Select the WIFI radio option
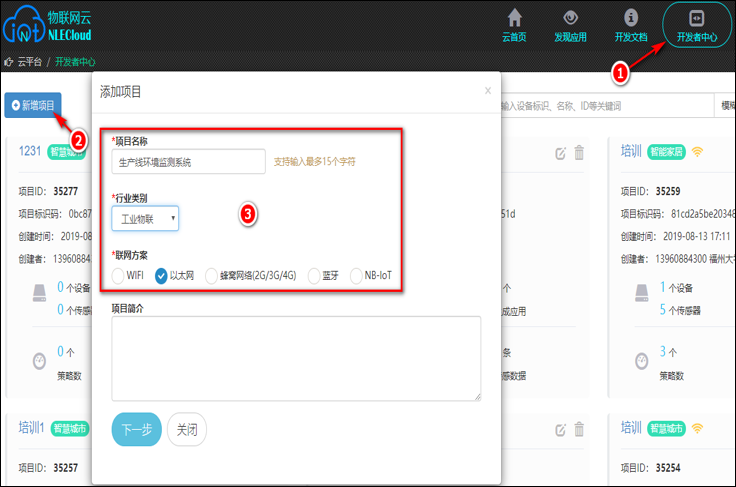Screen dimensions: 736x487 coord(118,276)
